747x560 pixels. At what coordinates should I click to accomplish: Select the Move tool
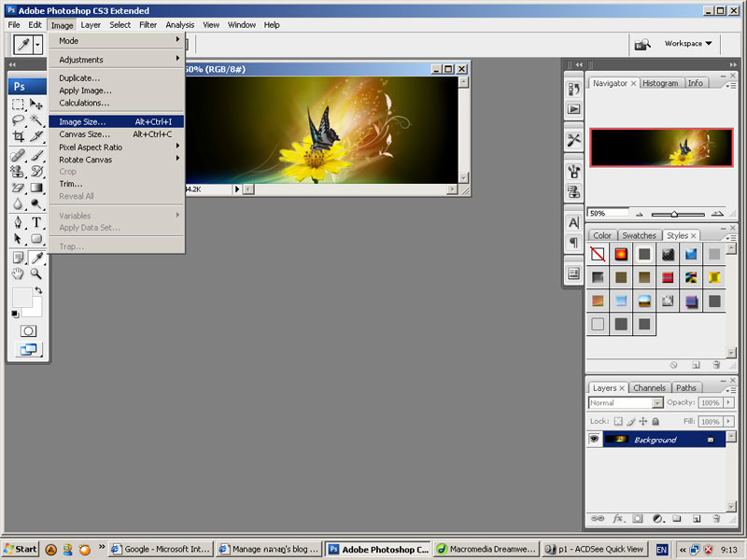tap(36, 105)
